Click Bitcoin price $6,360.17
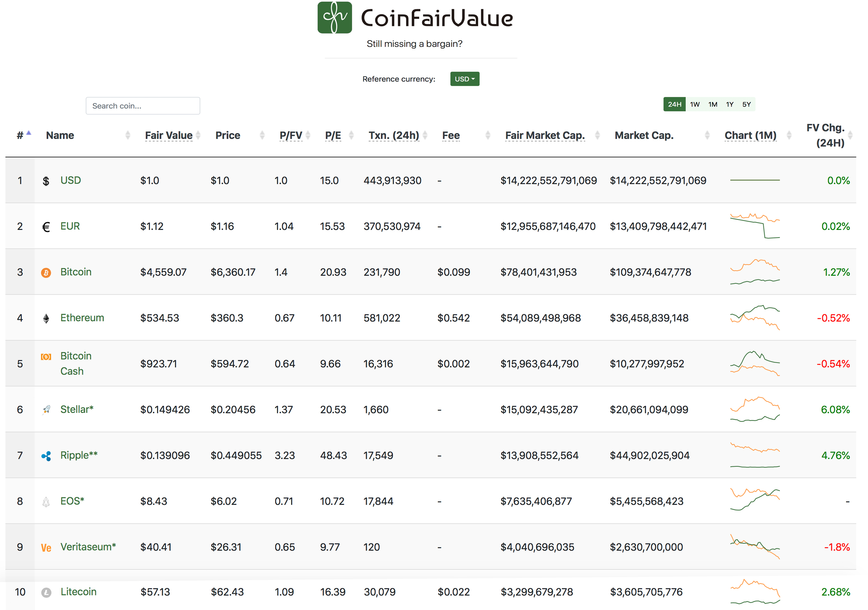Image resolution: width=868 pixels, height=610 pixels. tap(233, 272)
